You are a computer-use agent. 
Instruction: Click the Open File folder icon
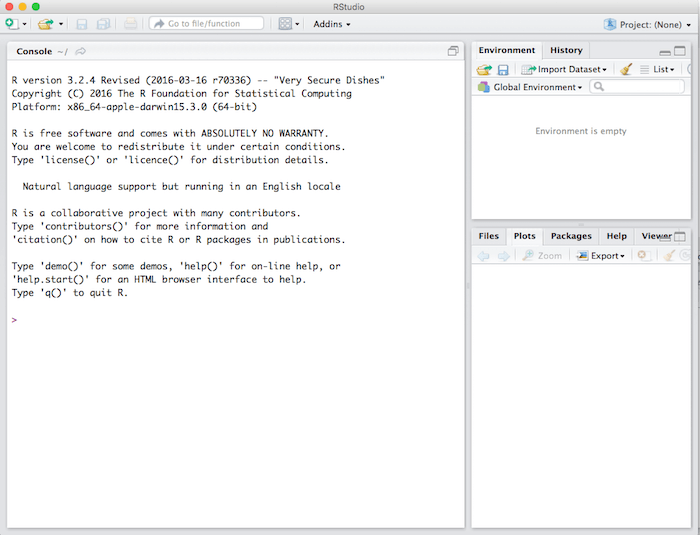(x=45, y=24)
